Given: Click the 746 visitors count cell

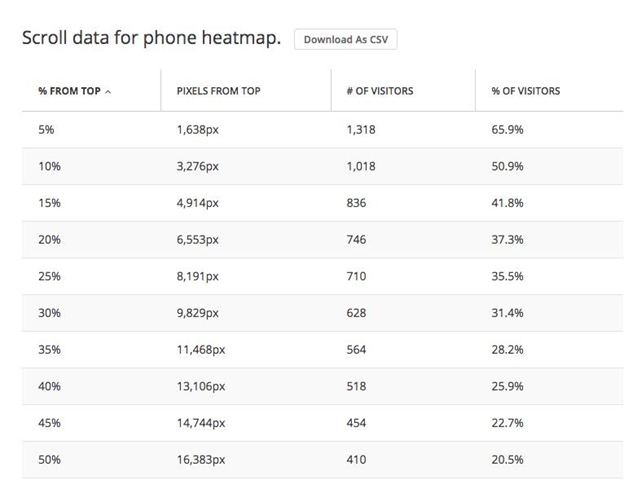Looking at the screenshot, I should [356, 240].
